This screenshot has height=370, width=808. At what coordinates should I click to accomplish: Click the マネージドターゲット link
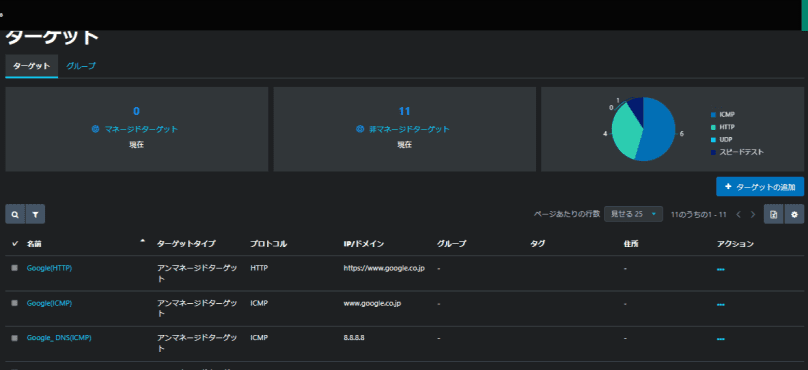click(141, 129)
